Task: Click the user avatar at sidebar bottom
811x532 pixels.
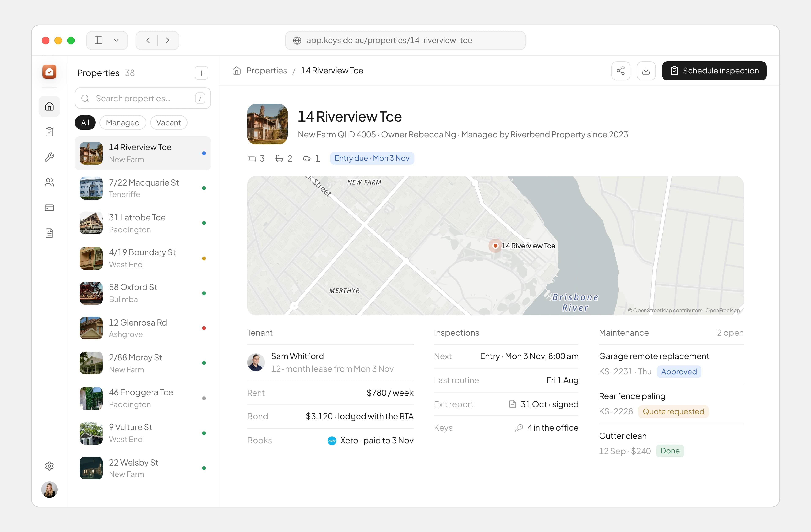Action: 49,489
